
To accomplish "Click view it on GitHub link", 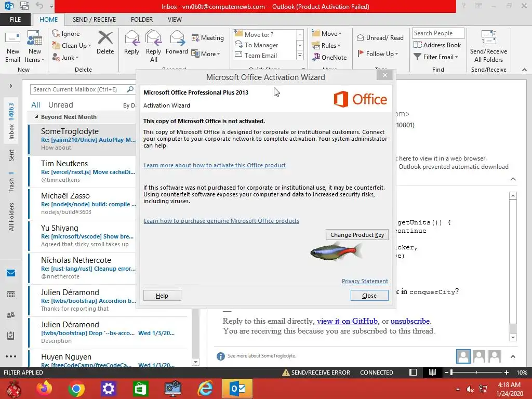I will [x=347, y=321].
